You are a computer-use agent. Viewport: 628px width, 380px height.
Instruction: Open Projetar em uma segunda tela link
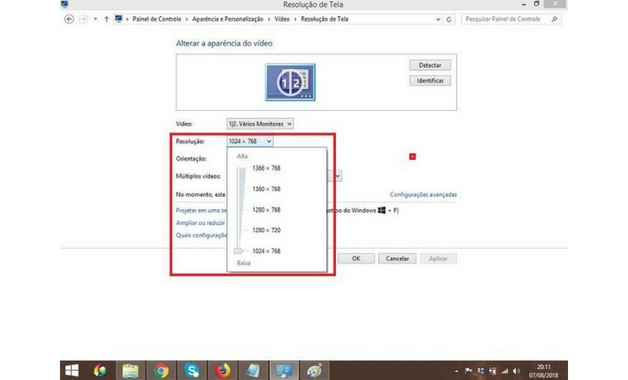(x=201, y=210)
